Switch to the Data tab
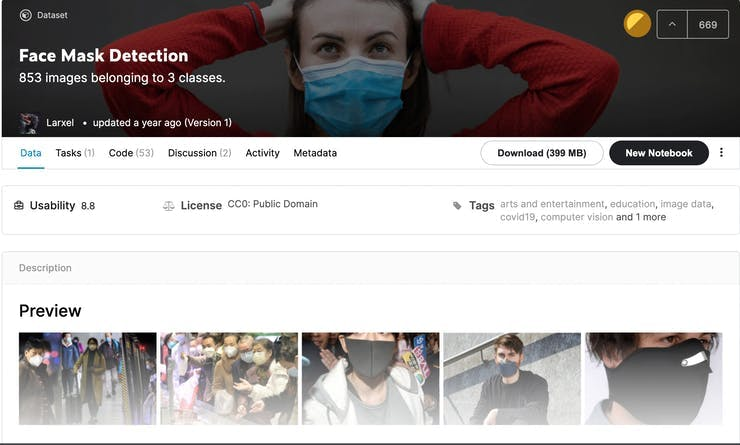Image resolution: width=740 pixels, height=445 pixels. (31, 153)
